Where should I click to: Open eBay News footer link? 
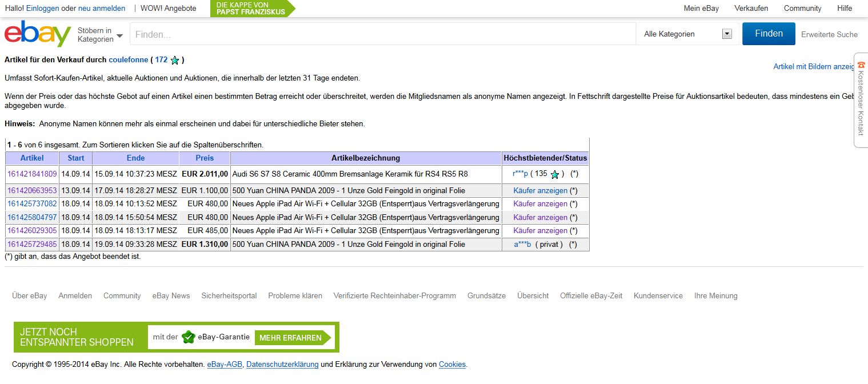(171, 295)
